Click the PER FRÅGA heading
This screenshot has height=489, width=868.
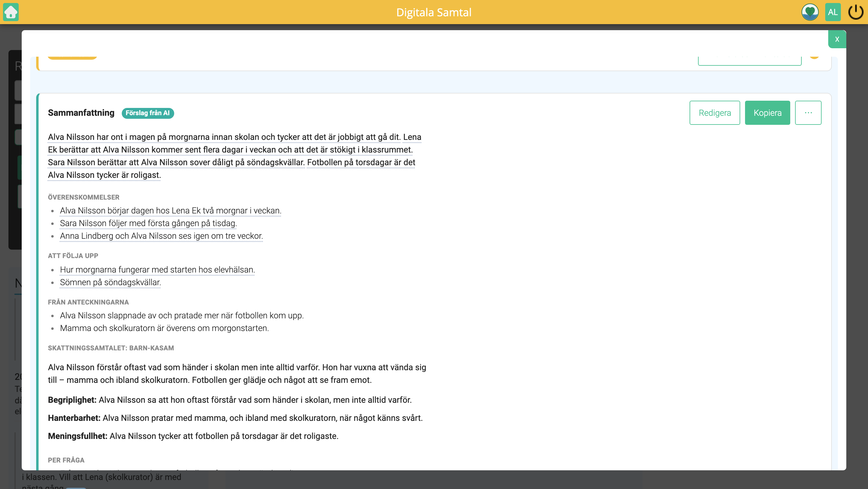pyautogui.click(x=66, y=460)
